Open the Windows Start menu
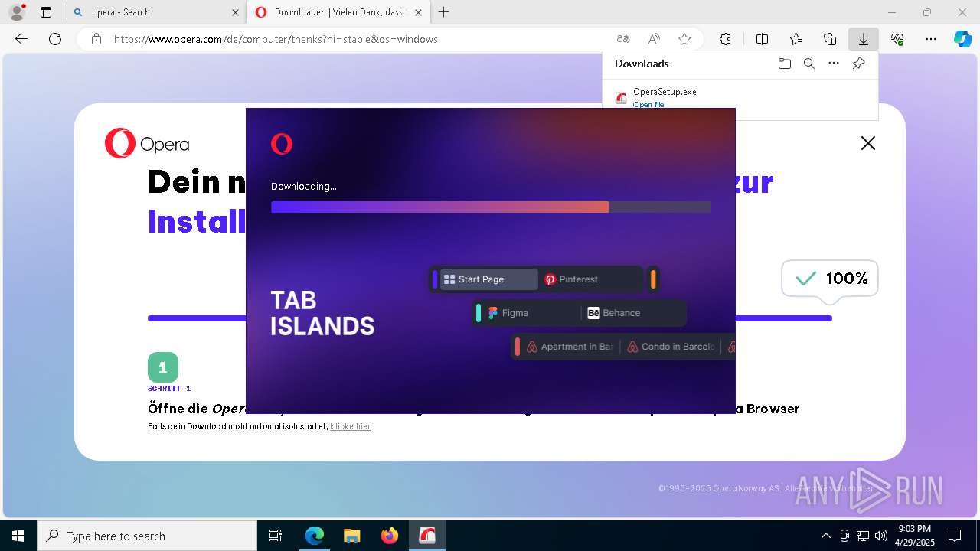This screenshot has width=980, height=551. click(18, 536)
